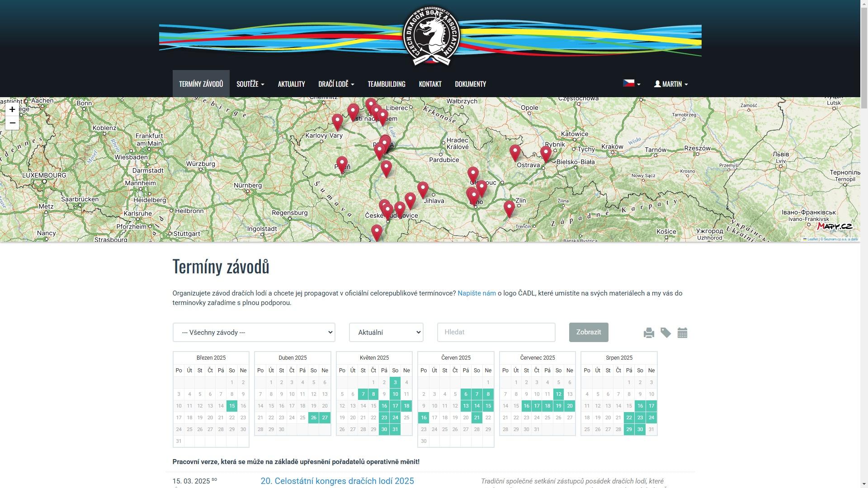This screenshot has height=488, width=868.
Task: Select April 26 in Duben 2025 calendar
Action: pos(314,418)
